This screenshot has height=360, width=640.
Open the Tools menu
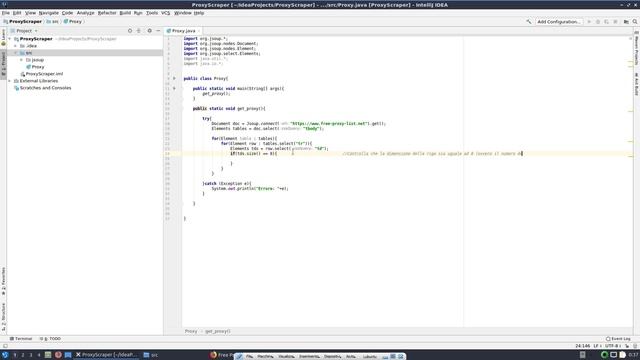152,13
